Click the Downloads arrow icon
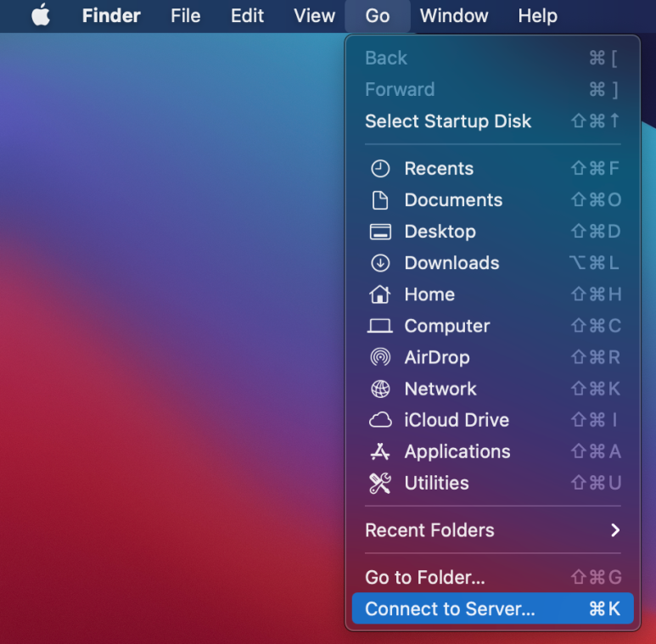 click(x=380, y=263)
